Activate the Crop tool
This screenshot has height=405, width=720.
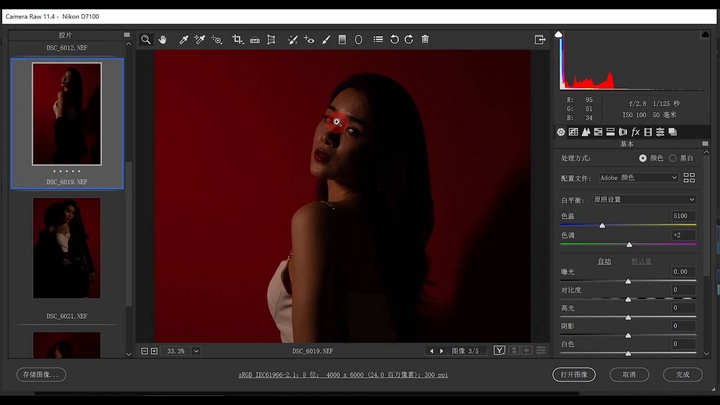238,39
